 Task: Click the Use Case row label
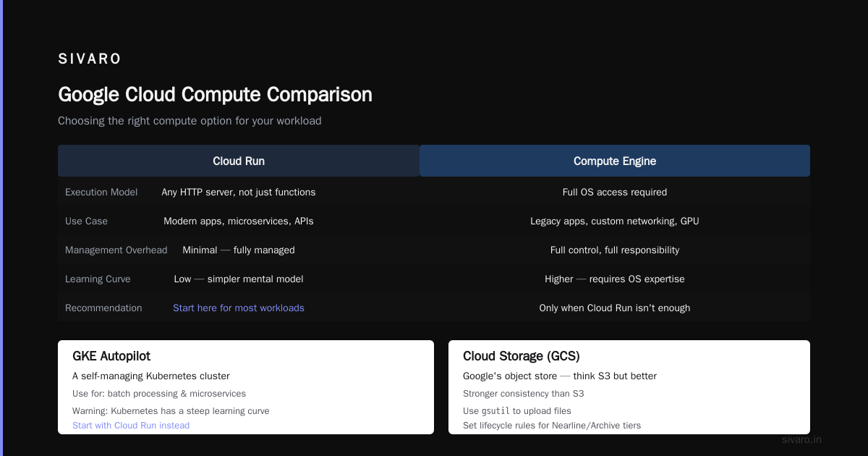(86, 221)
